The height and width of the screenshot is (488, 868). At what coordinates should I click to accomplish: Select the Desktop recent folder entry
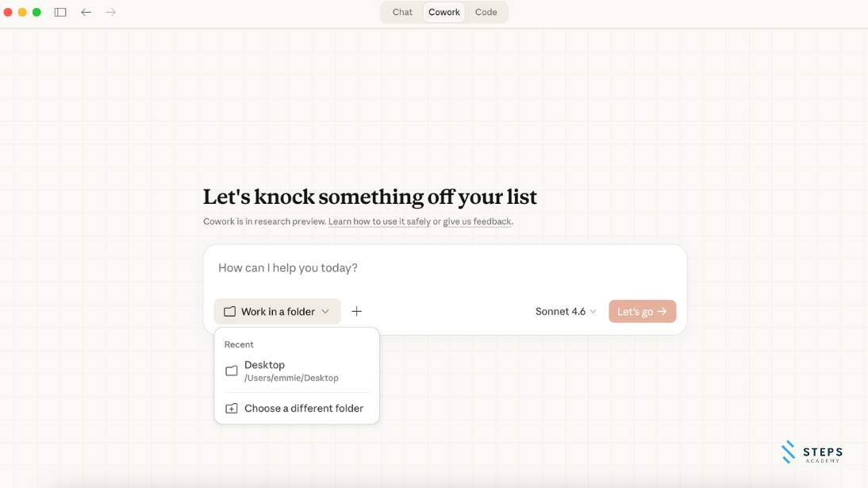click(x=291, y=371)
